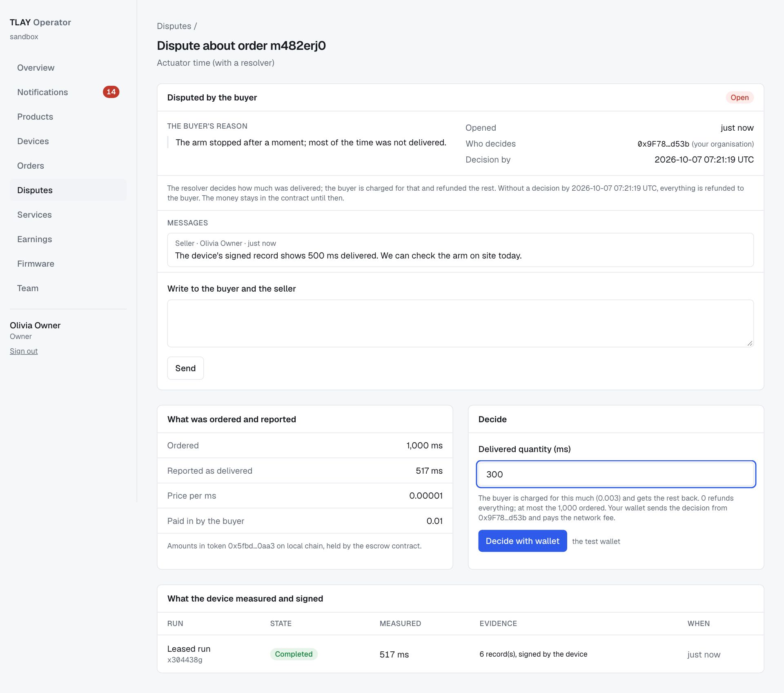Screen dimensions: 784x693
Task: Click Paid in by the buyer 0.01
Action: tap(434, 521)
